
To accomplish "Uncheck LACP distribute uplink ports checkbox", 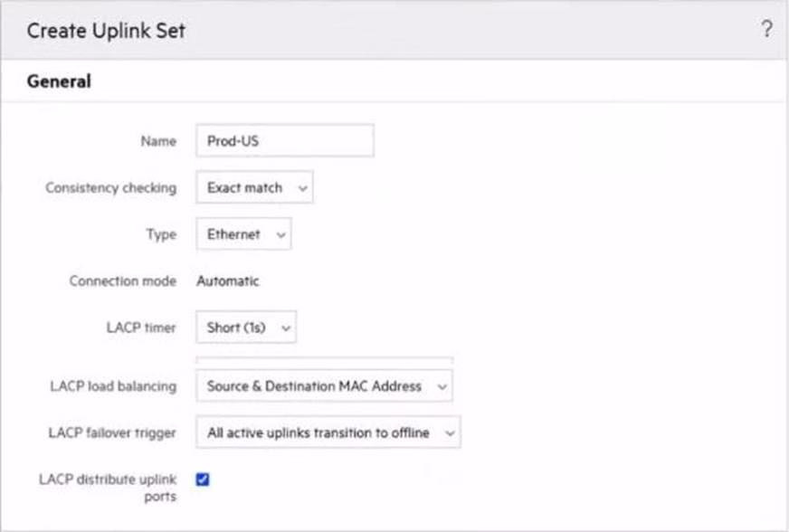I will (x=203, y=480).
